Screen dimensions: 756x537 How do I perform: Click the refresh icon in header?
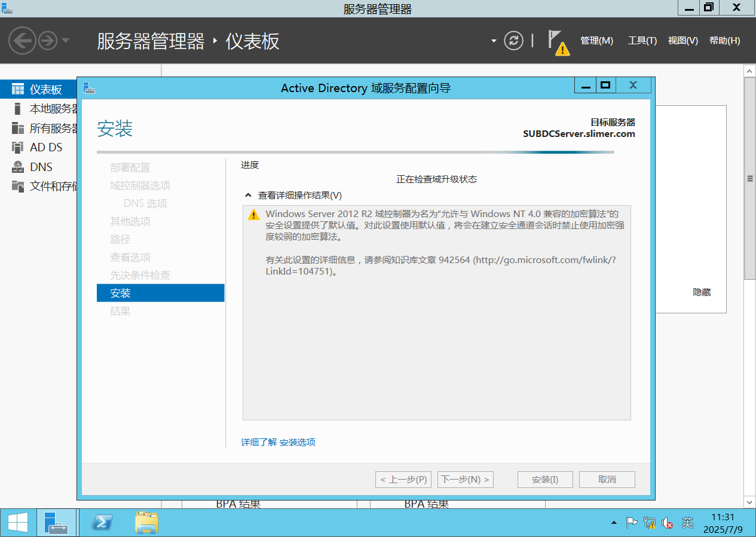pyautogui.click(x=513, y=41)
